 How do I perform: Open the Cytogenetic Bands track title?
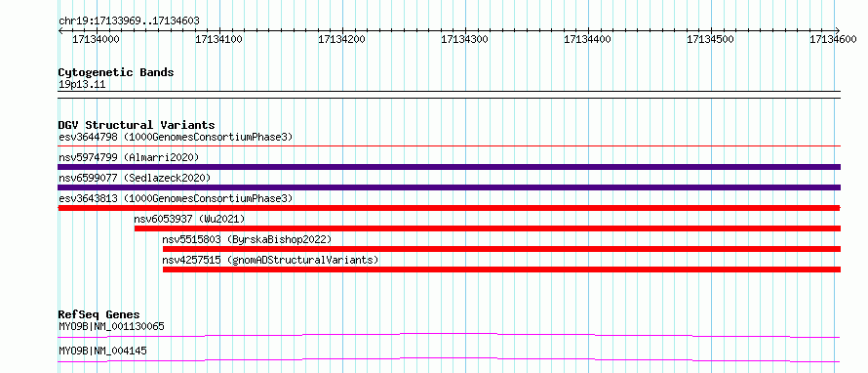[x=116, y=72]
